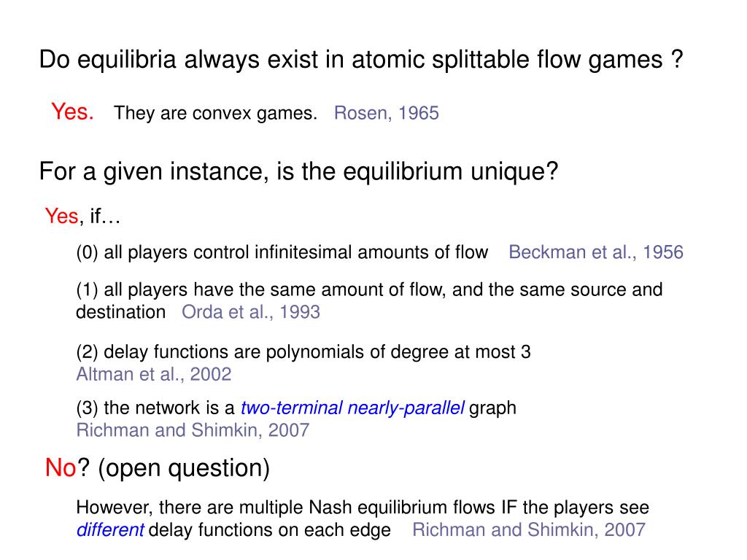
Task: Click the red No in open question
Action: coord(61,467)
